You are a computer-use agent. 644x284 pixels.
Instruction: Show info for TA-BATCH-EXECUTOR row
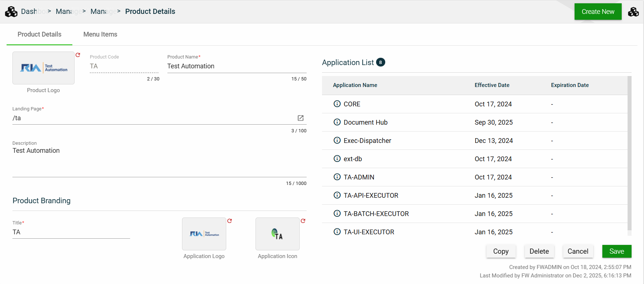tap(337, 213)
